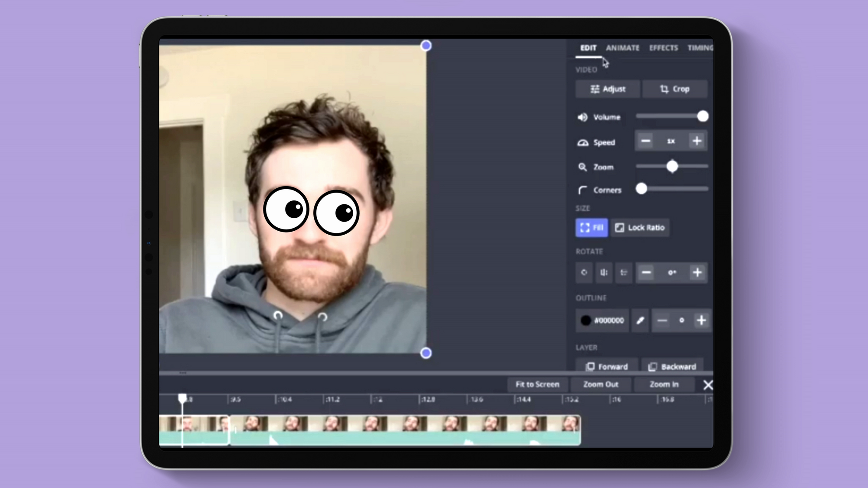Increase video speed with plus button

(x=697, y=141)
